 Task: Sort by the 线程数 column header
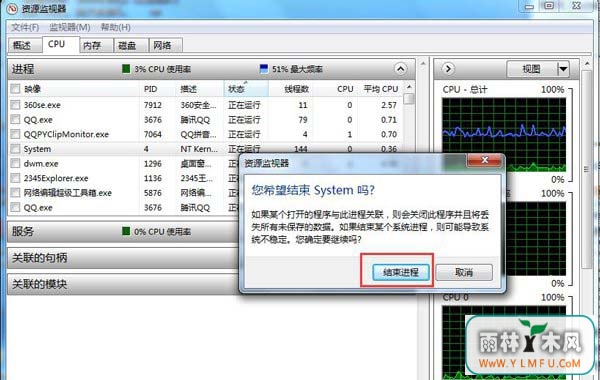(290, 89)
